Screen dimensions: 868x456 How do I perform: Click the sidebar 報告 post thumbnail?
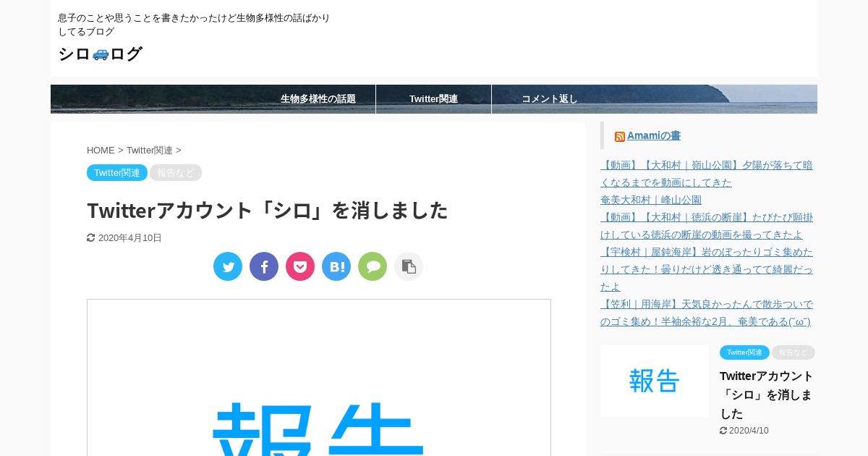pyautogui.click(x=655, y=381)
